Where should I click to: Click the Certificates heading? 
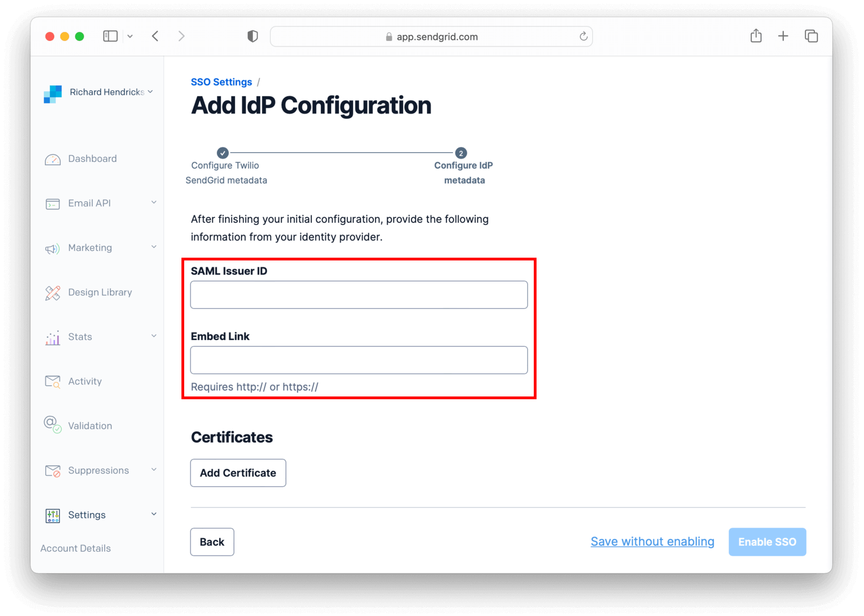(x=232, y=437)
